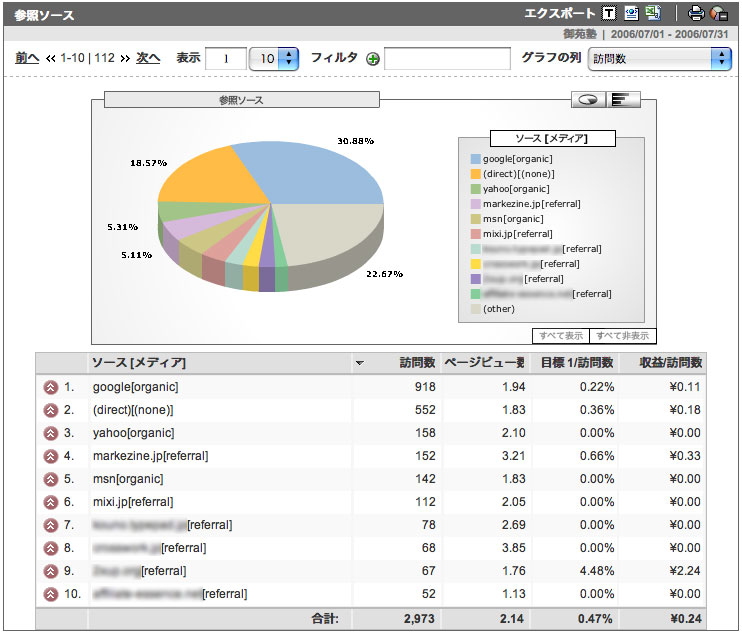Image resolution: width=742 pixels, height=635 pixels.
Task: Click the printer icon
Action: 696,13
